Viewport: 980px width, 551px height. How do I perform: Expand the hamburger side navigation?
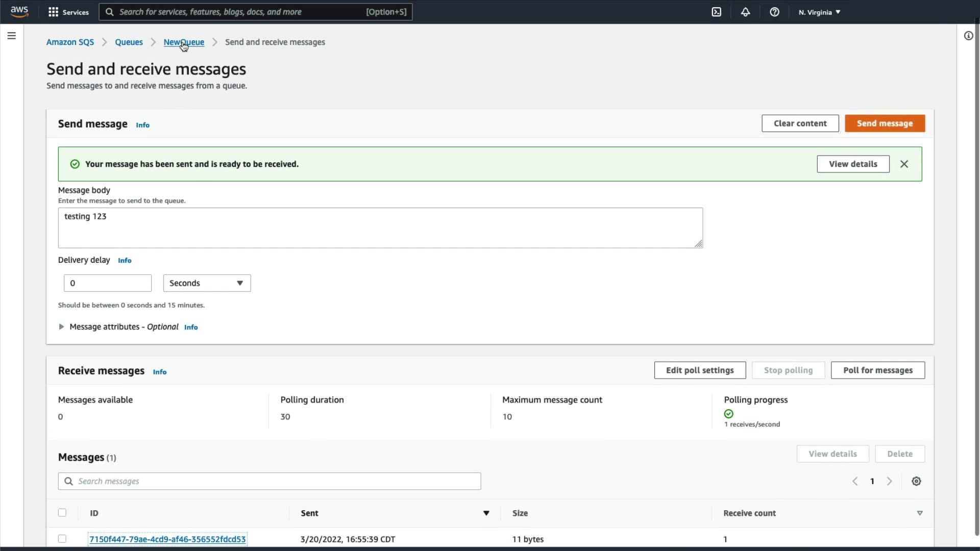(11, 36)
